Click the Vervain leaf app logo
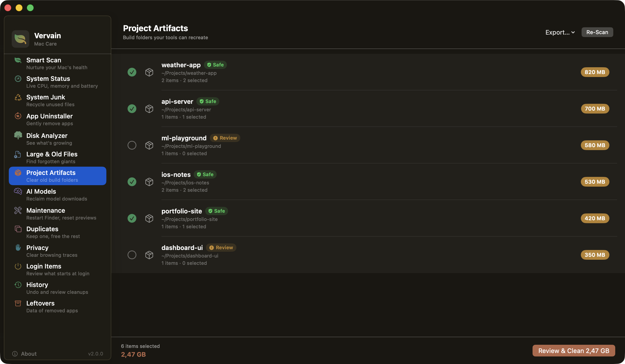Image resolution: width=625 pixels, height=364 pixels. tap(20, 39)
